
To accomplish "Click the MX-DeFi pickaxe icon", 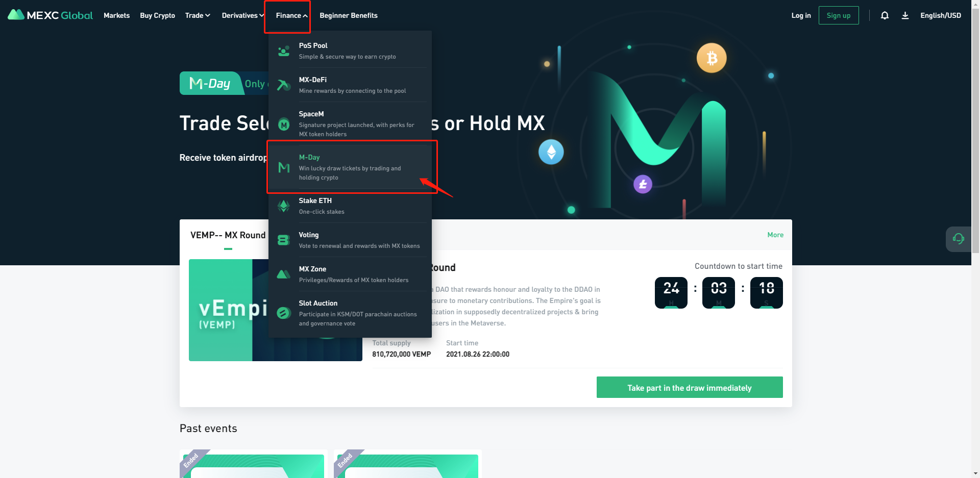I will click(x=284, y=85).
